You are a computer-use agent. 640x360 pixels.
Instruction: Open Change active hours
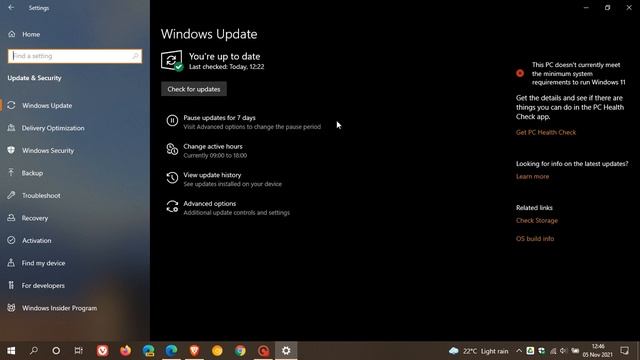tap(213, 146)
